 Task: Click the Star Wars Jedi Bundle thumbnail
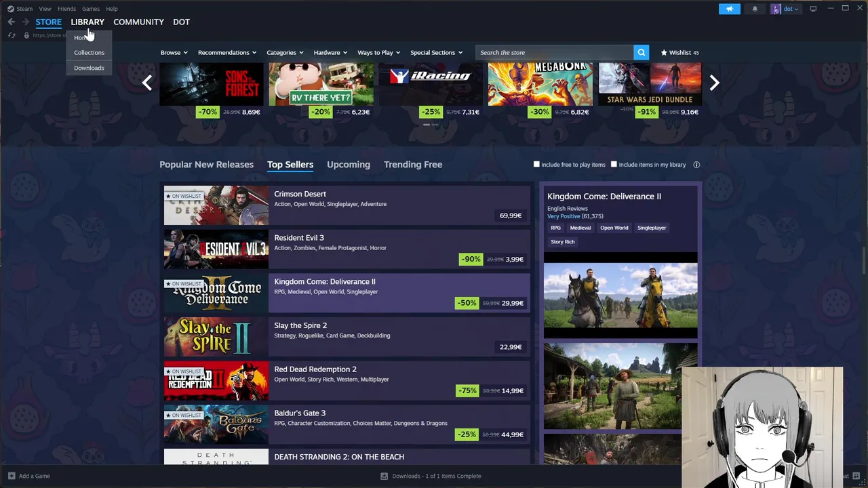click(x=650, y=84)
